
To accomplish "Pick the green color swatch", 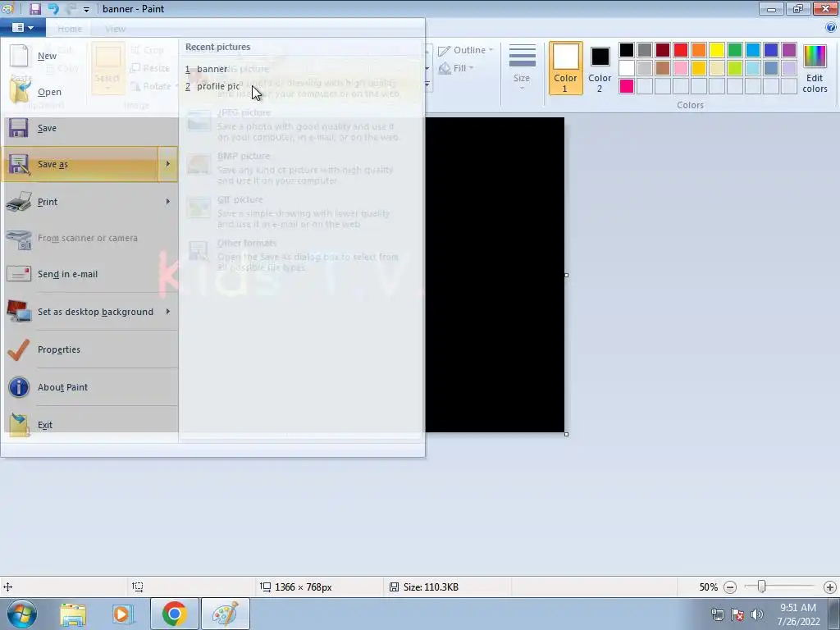I will 735,50.
